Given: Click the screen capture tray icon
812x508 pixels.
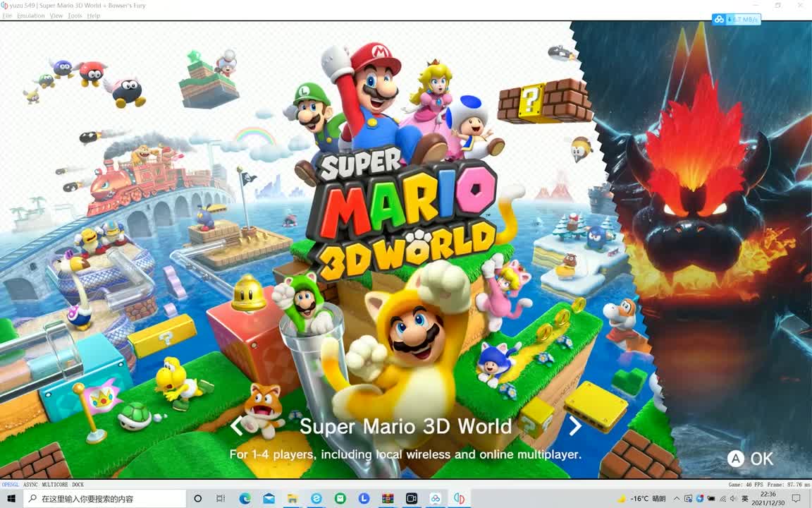Looking at the screenshot, I should pos(688,498).
